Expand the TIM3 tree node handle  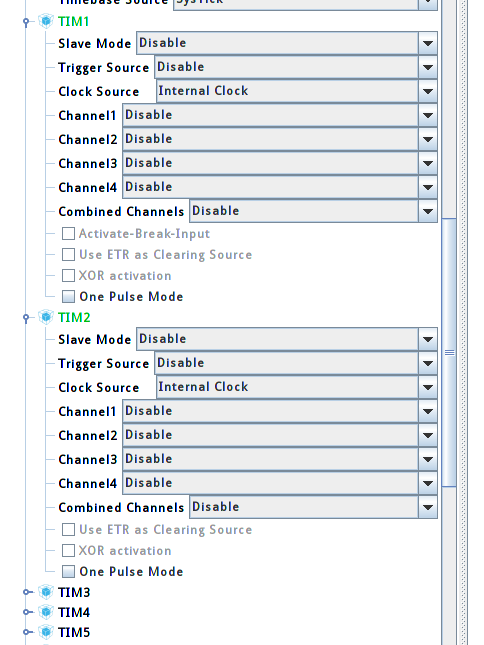tap(27, 592)
